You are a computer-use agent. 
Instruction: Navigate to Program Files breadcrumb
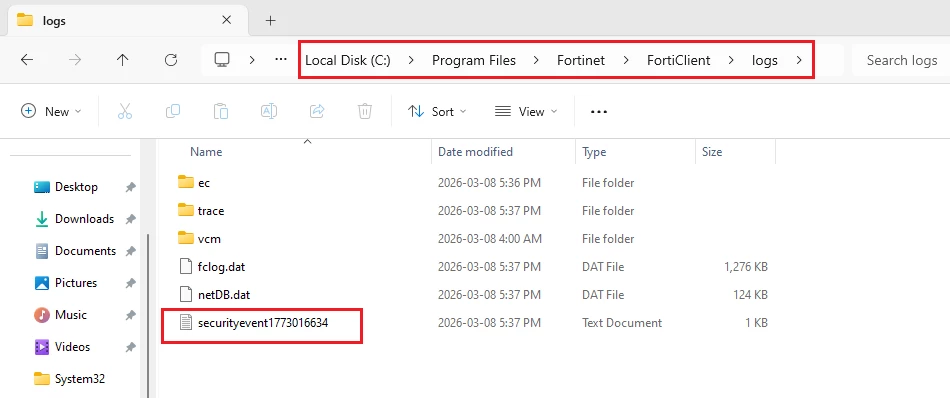(x=474, y=60)
